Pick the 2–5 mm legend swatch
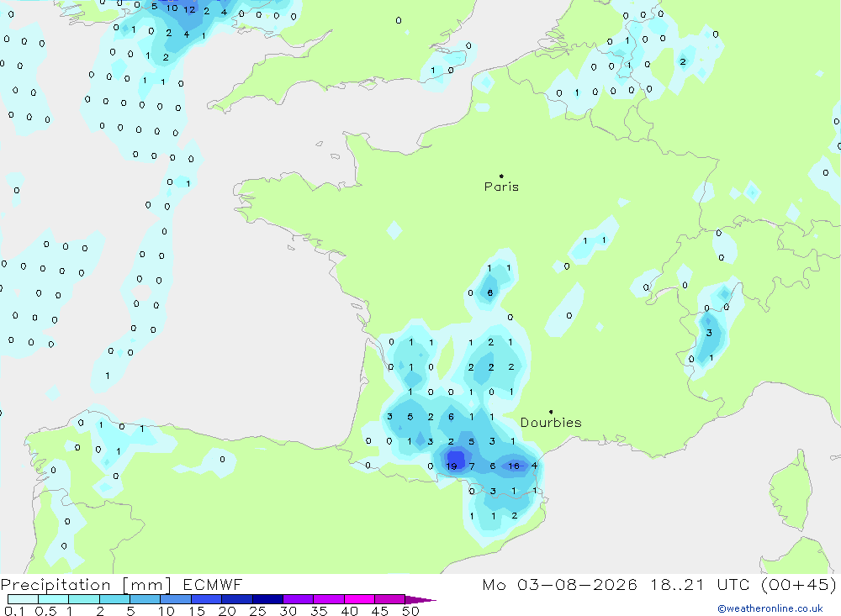This screenshot has height=616, width=841. [x=114, y=599]
